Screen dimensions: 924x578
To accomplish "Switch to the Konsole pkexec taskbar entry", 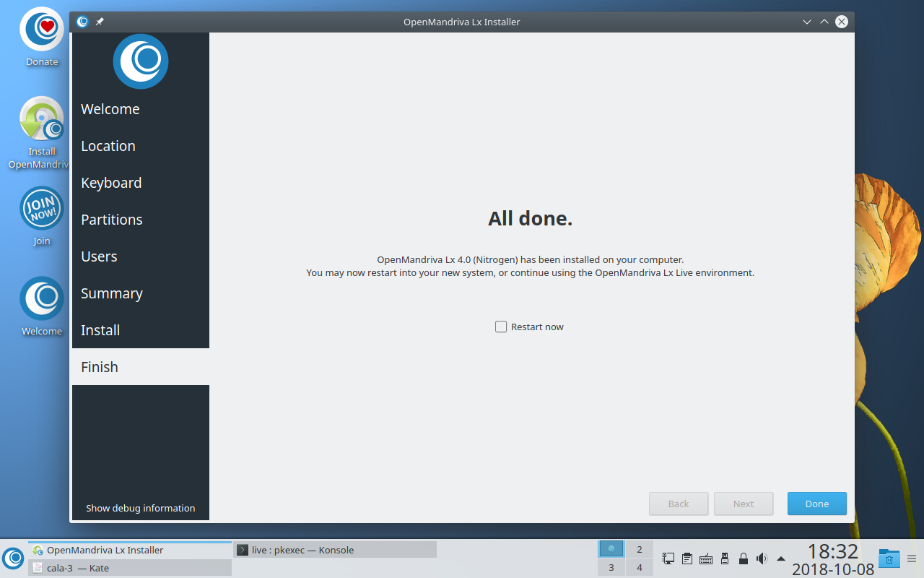I will pos(336,550).
